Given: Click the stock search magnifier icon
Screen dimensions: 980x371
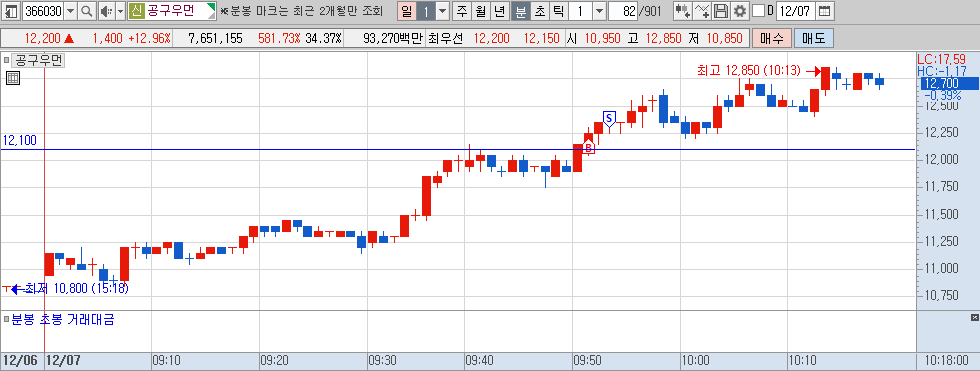Looking at the screenshot, I should tap(87, 11).
